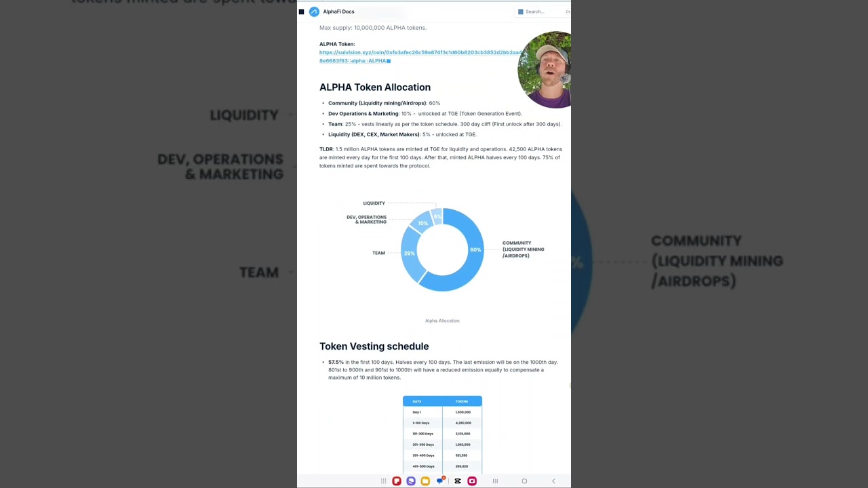Click the presenter webcam circle overlay
868x488 pixels.
pos(545,70)
